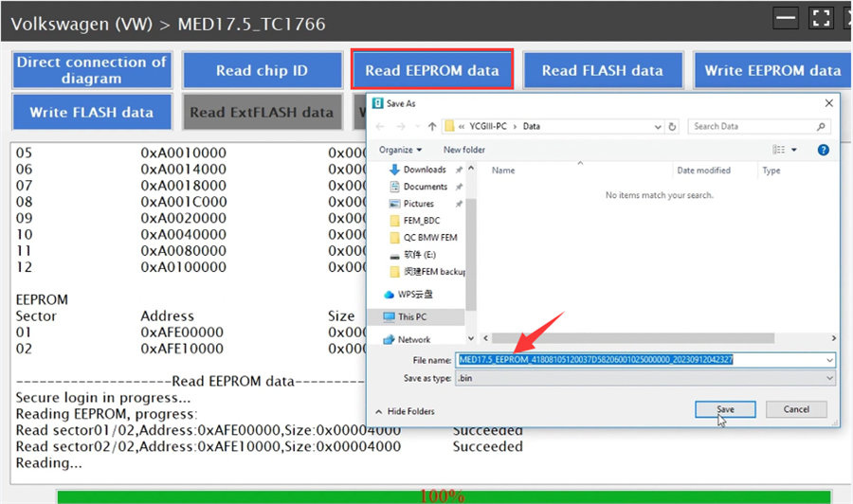Collapse with Hide Folders
The width and height of the screenshot is (853, 504).
click(406, 411)
